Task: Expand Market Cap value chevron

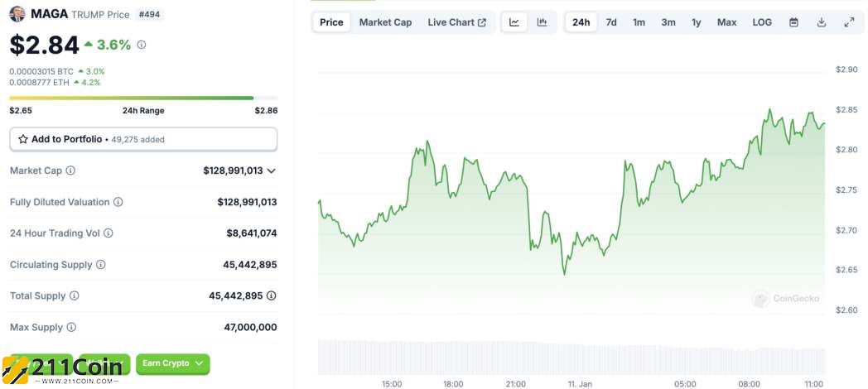Action: (272, 171)
